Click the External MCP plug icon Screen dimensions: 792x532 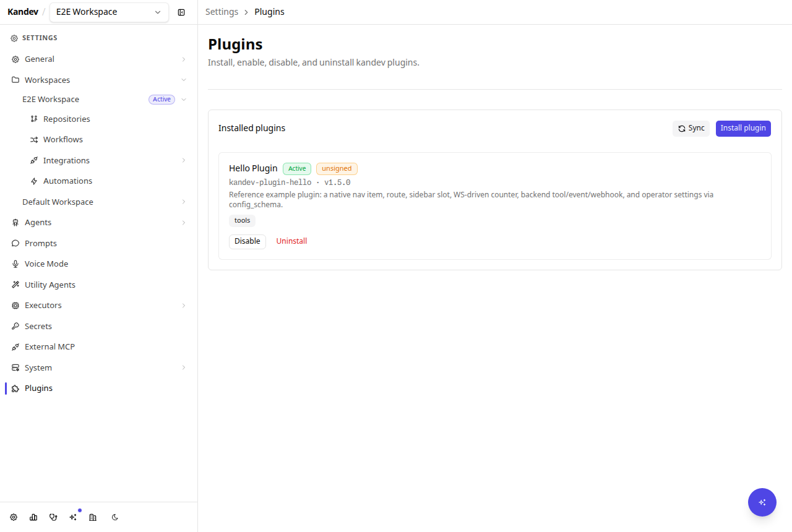15,347
